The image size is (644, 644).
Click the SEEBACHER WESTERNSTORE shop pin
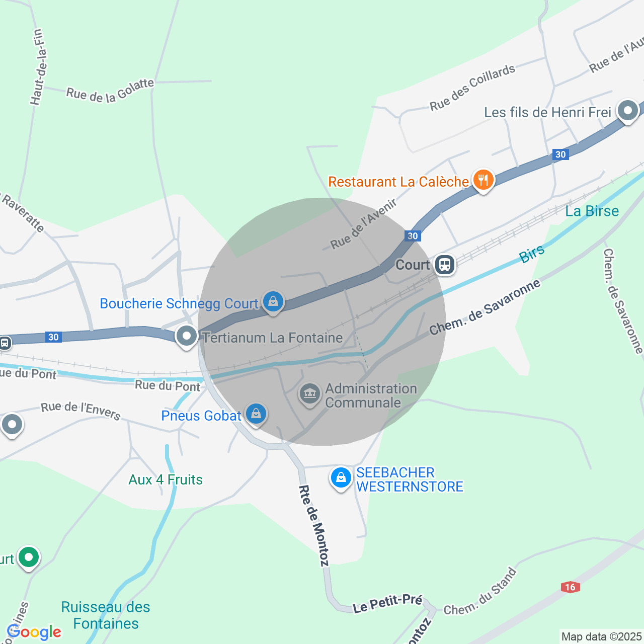pyautogui.click(x=341, y=478)
